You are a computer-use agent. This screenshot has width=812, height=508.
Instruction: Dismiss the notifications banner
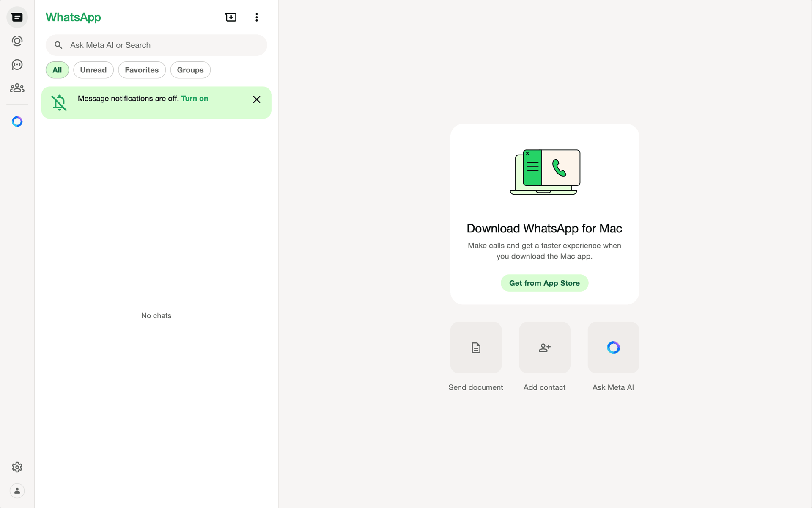tap(257, 99)
